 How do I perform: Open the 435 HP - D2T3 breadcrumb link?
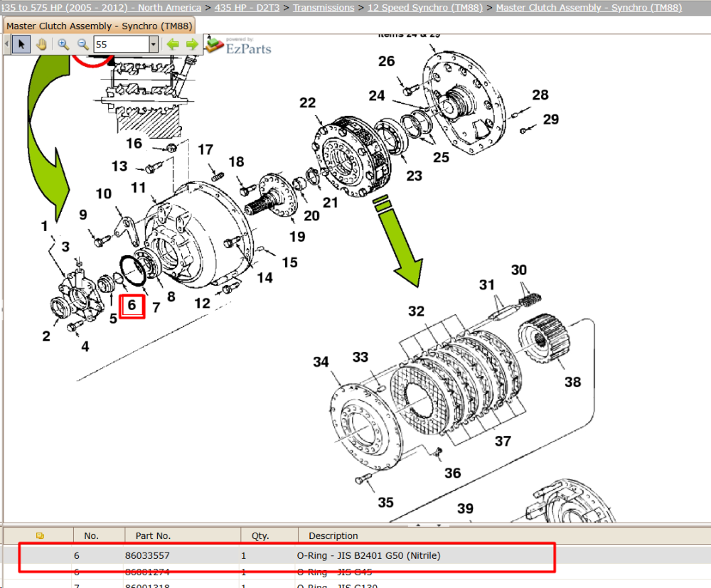tap(247, 8)
